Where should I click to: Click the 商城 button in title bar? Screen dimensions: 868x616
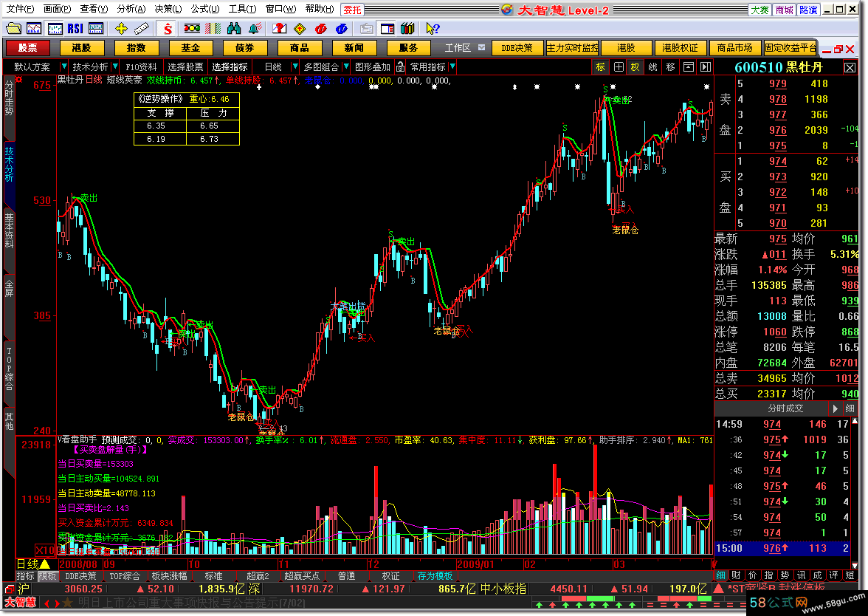click(x=784, y=10)
